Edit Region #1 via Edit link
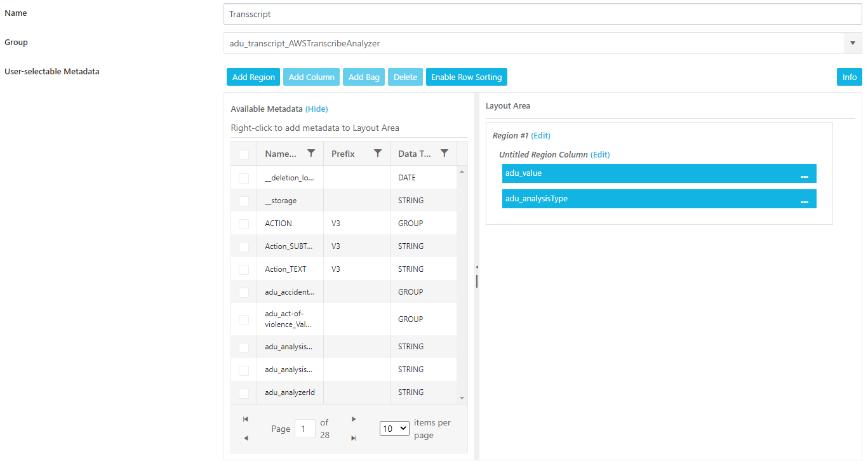This screenshot has height=468, width=868. point(540,136)
